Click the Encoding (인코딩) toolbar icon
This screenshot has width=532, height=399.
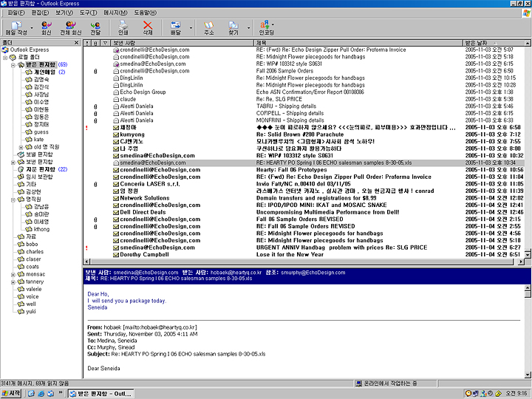266,28
